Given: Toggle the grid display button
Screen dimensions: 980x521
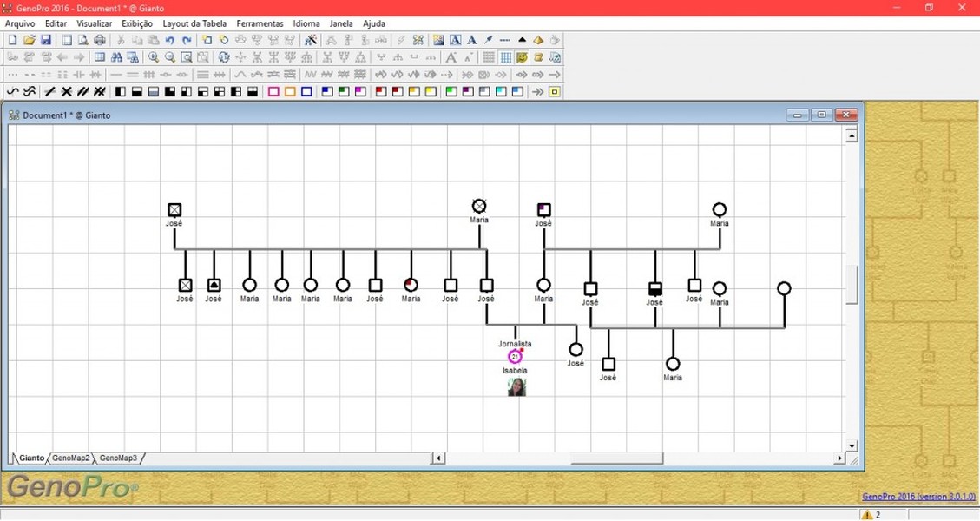Looking at the screenshot, I should click(x=506, y=57).
